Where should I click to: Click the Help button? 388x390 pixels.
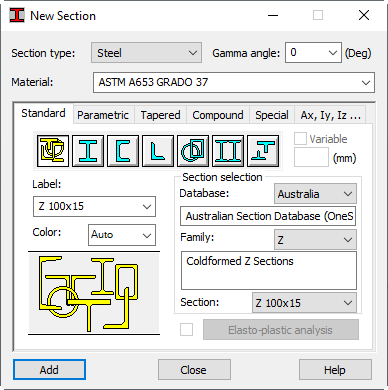click(x=335, y=370)
